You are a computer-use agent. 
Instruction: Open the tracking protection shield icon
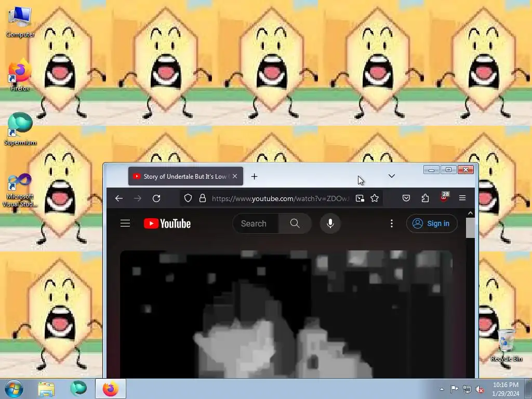tap(188, 198)
